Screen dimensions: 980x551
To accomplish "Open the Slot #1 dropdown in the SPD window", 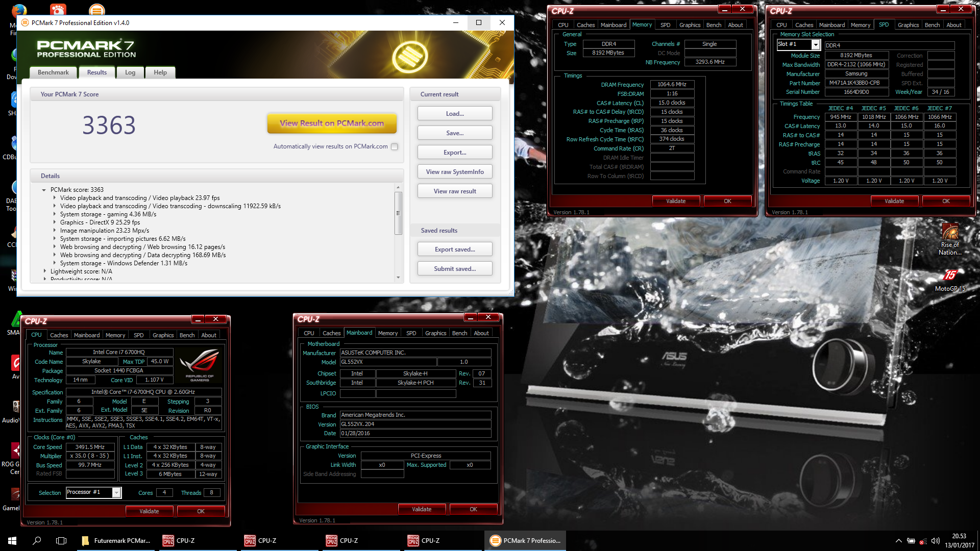I will click(x=816, y=45).
